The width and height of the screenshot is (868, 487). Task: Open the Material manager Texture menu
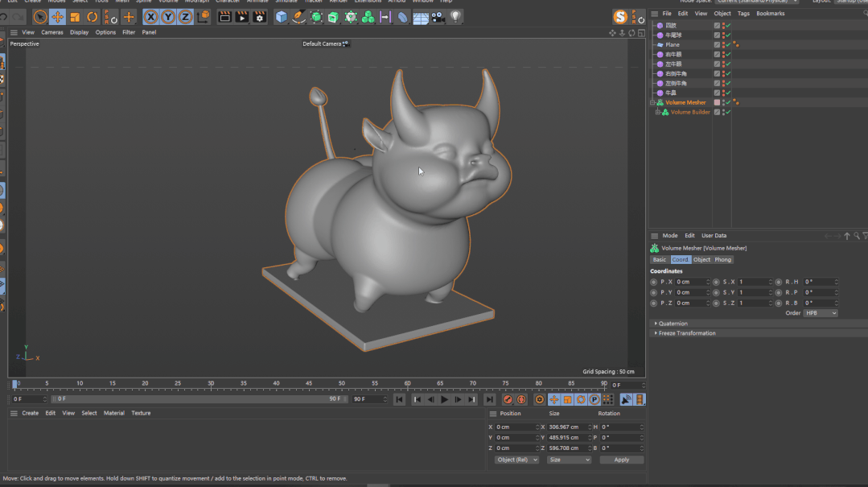click(x=141, y=413)
